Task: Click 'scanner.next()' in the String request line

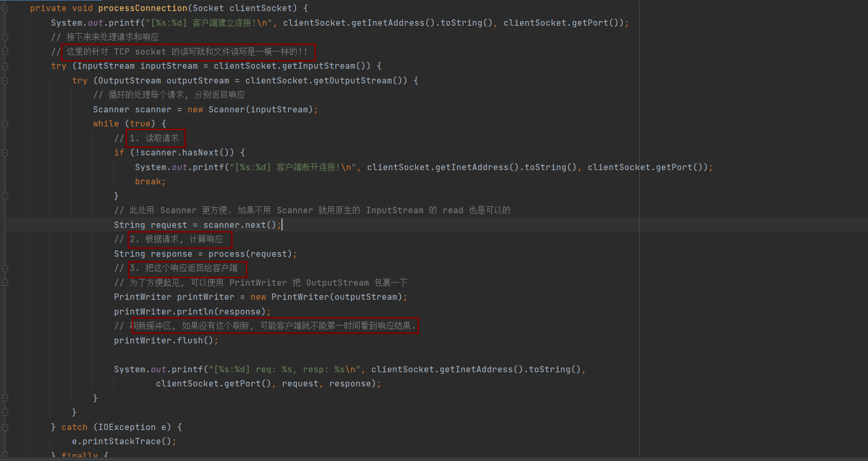Action: 239,225
